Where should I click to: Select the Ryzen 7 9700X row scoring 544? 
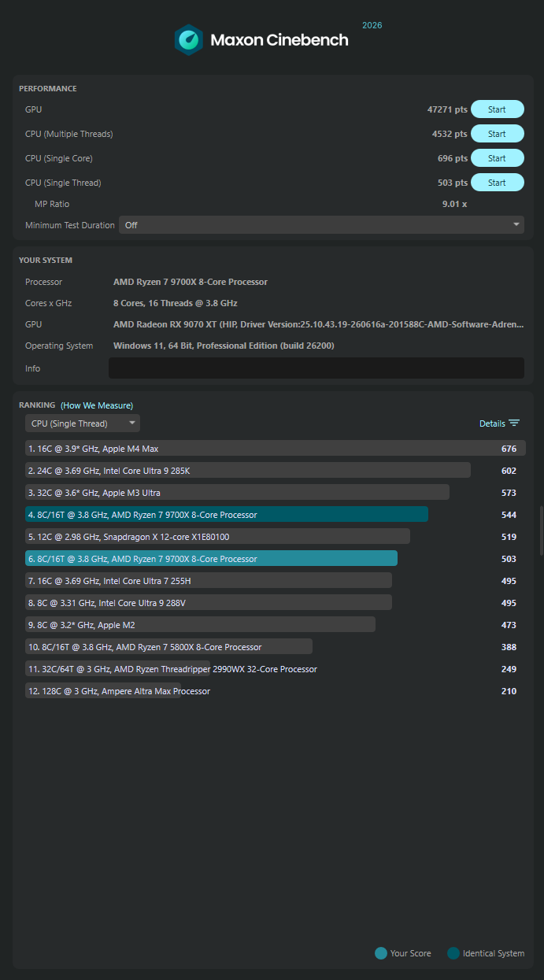(275, 515)
